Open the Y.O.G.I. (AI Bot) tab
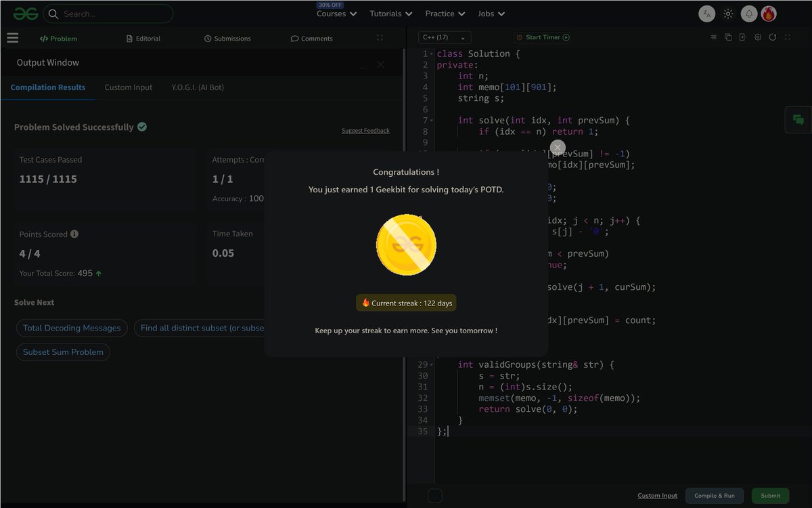Viewport: 812px width, 508px height. point(198,87)
